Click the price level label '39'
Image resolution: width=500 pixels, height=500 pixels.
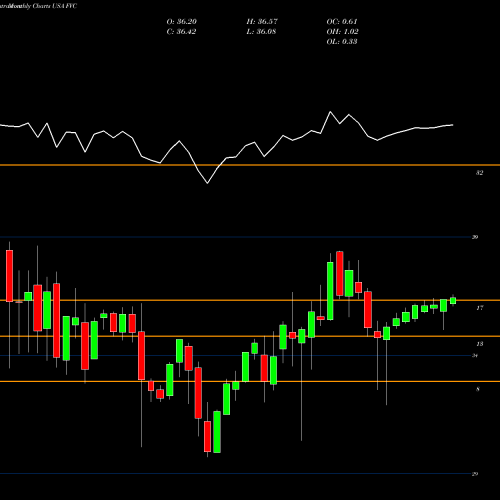click(475, 237)
